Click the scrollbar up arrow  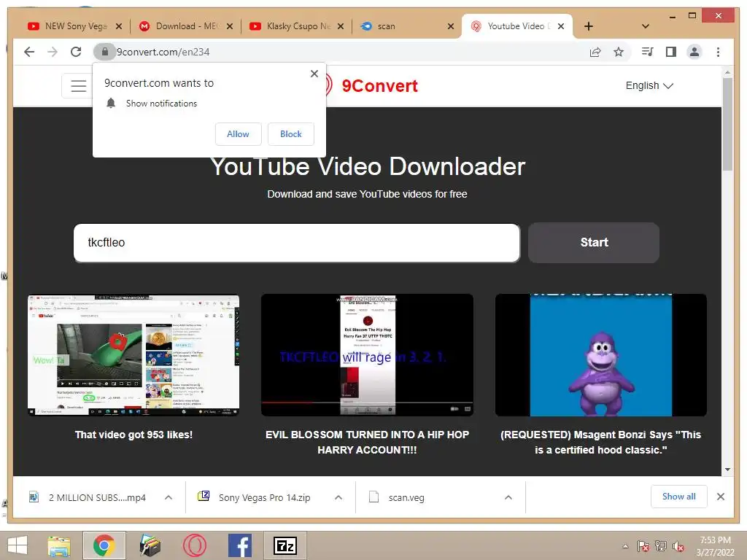pos(727,72)
